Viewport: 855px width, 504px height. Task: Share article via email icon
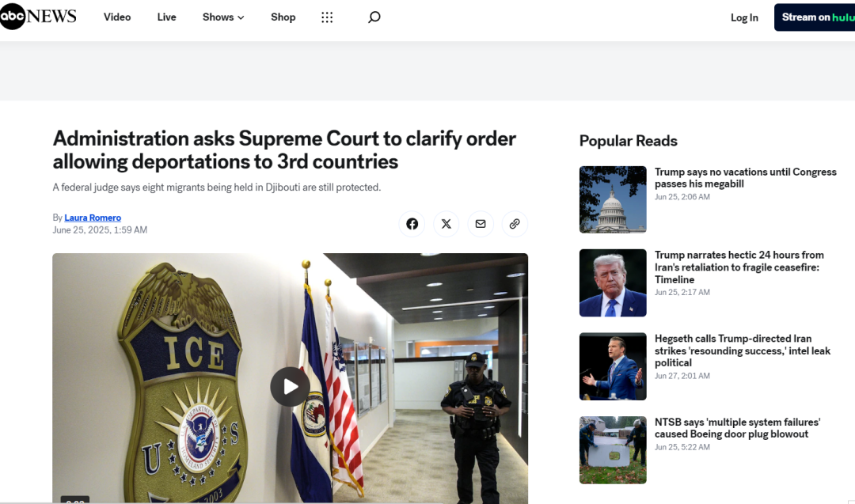click(x=481, y=224)
